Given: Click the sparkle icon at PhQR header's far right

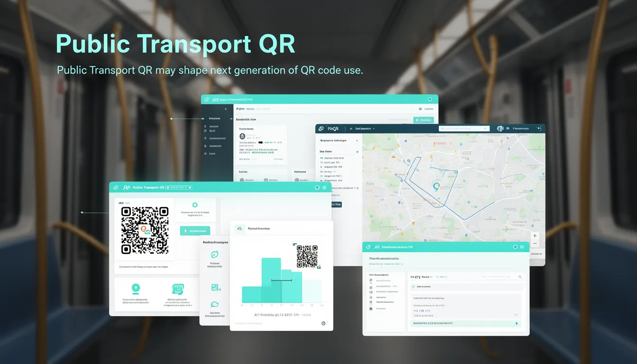Looking at the screenshot, I should pos(538,128).
